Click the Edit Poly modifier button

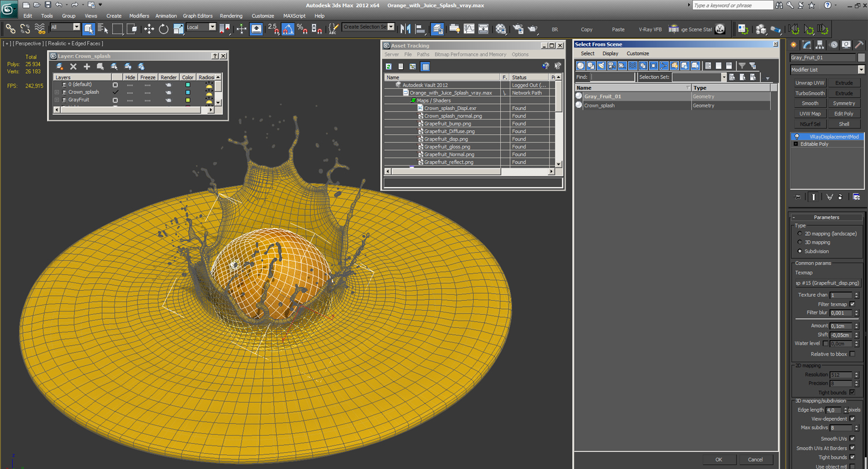pyautogui.click(x=844, y=114)
